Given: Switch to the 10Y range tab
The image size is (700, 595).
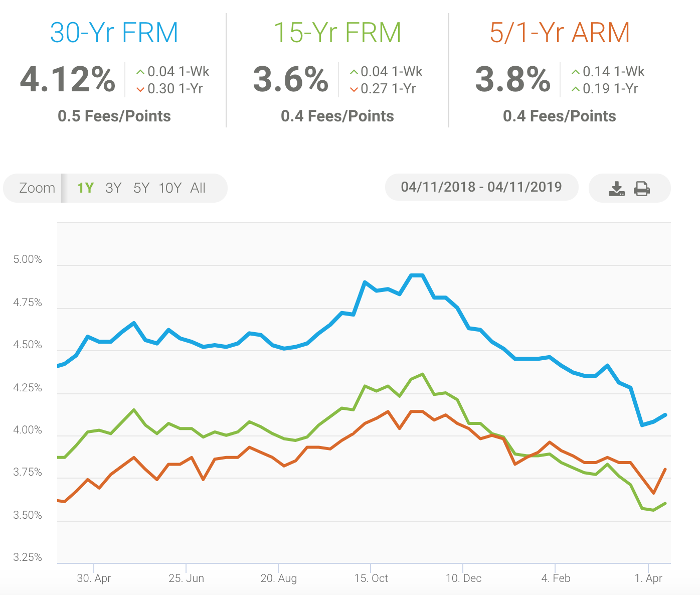Looking at the screenshot, I should [x=170, y=188].
